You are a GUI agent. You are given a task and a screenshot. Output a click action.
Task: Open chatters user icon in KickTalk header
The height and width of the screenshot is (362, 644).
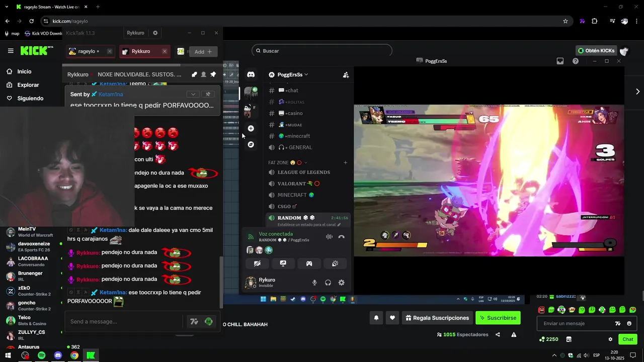(203, 74)
